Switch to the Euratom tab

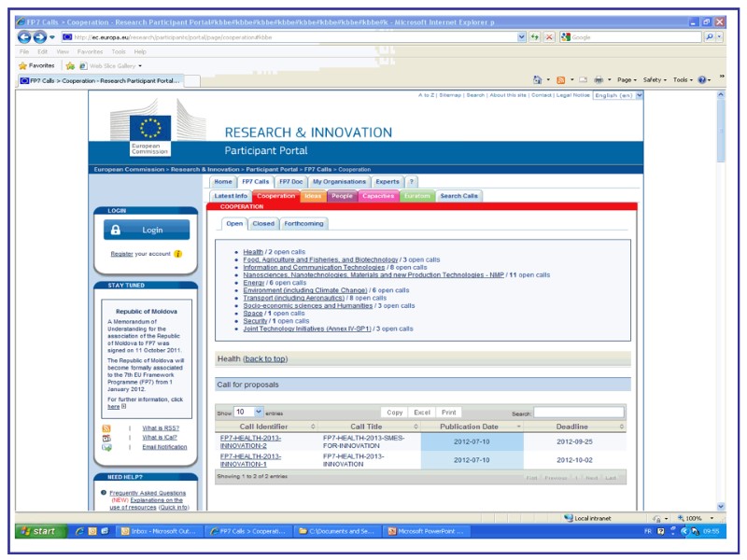(416, 196)
